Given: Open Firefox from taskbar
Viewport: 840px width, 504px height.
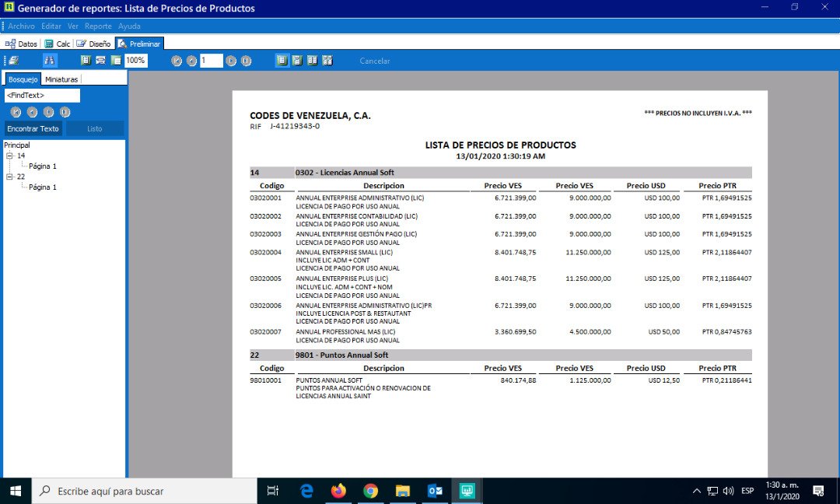Looking at the screenshot, I should (338, 491).
